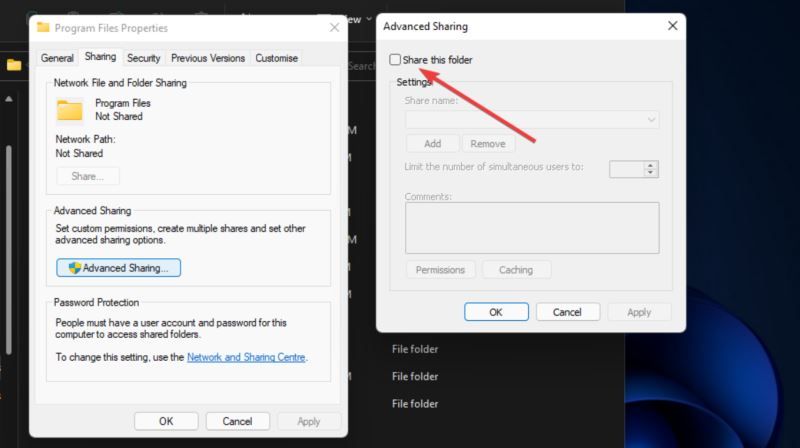Click OK in Program Files Properties
Image resolution: width=800 pixels, height=448 pixels.
pyautogui.click(x=166, y=421)
